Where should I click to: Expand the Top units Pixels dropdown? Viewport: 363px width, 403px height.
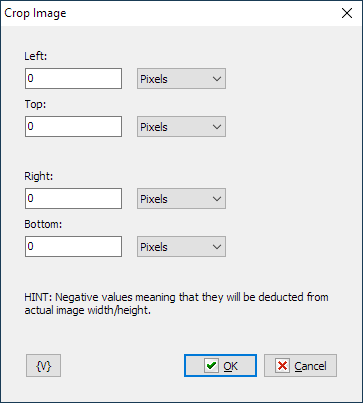click(181, 127)
